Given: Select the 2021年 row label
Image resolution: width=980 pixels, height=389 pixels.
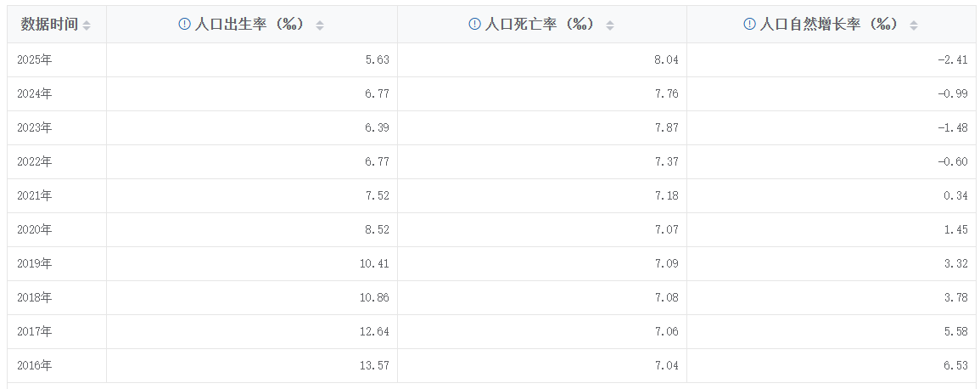Looking at the screenshot, I should click(35, 195).
